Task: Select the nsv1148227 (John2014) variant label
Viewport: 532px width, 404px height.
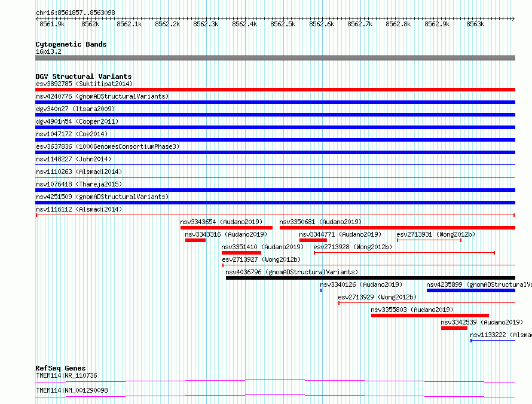Action: click(74, 159)
